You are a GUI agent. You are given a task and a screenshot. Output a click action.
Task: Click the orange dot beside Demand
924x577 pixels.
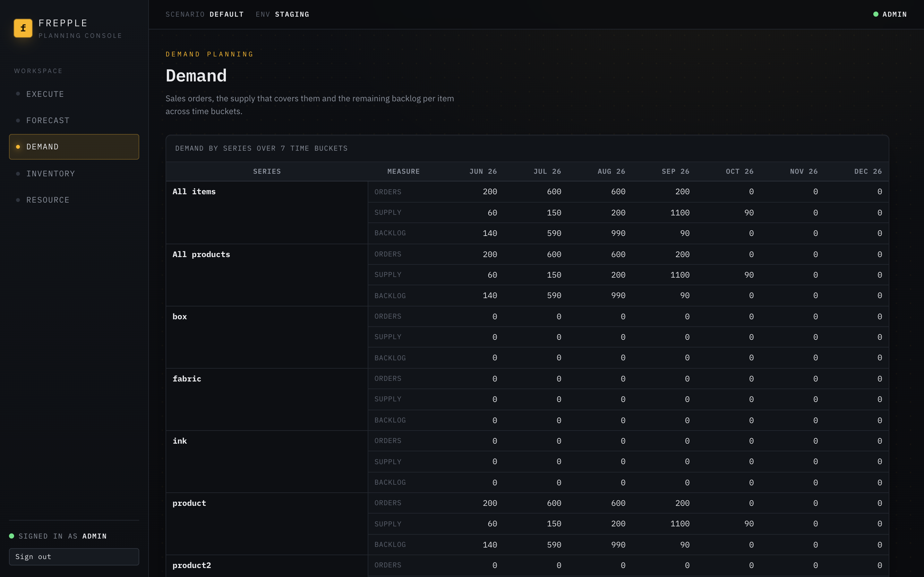18,146
